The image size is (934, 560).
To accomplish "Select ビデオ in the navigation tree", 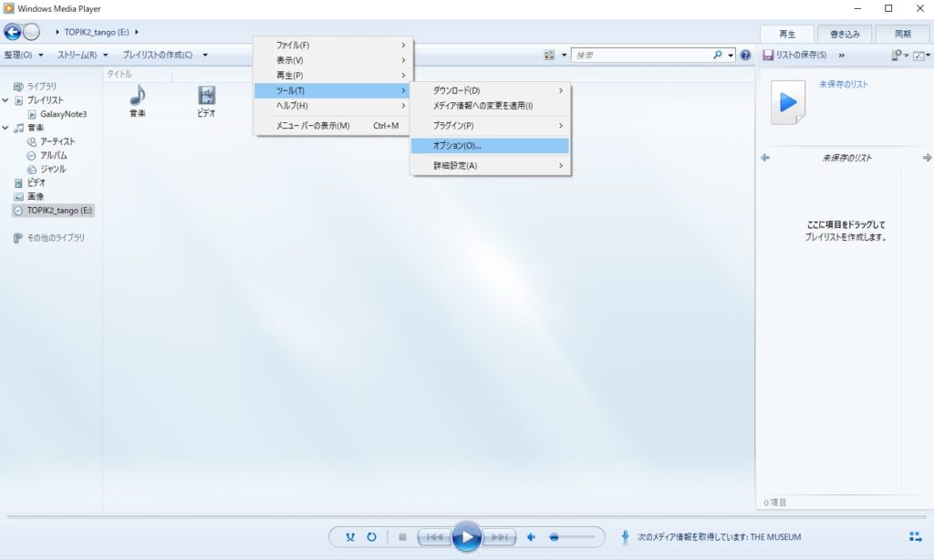I will pyautogui.click(x=30, y=182).
